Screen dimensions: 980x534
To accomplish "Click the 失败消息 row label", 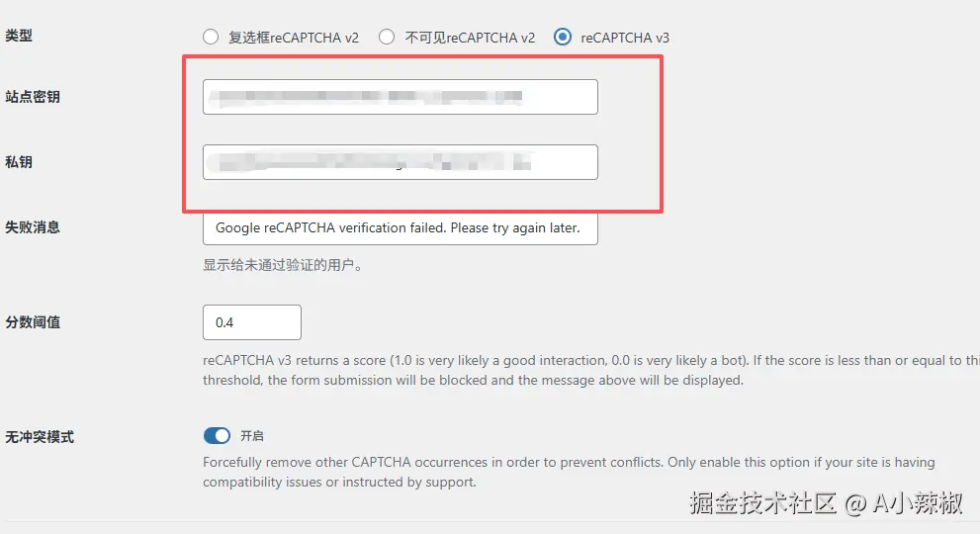I will point(33,227).
